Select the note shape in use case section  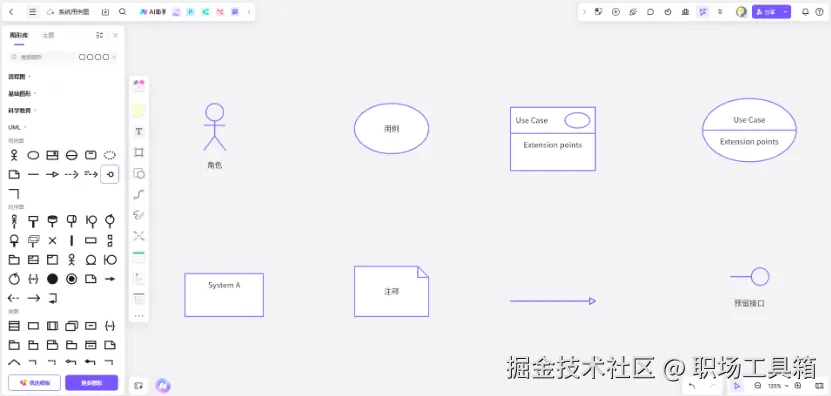(x=14, y=174)
